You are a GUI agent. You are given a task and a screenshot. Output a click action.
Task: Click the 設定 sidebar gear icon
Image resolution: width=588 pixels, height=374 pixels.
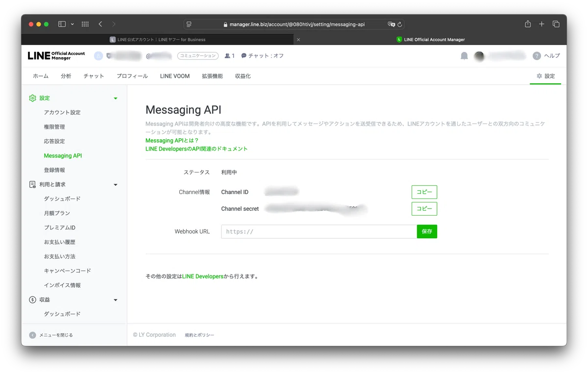(x=32, y=98)
